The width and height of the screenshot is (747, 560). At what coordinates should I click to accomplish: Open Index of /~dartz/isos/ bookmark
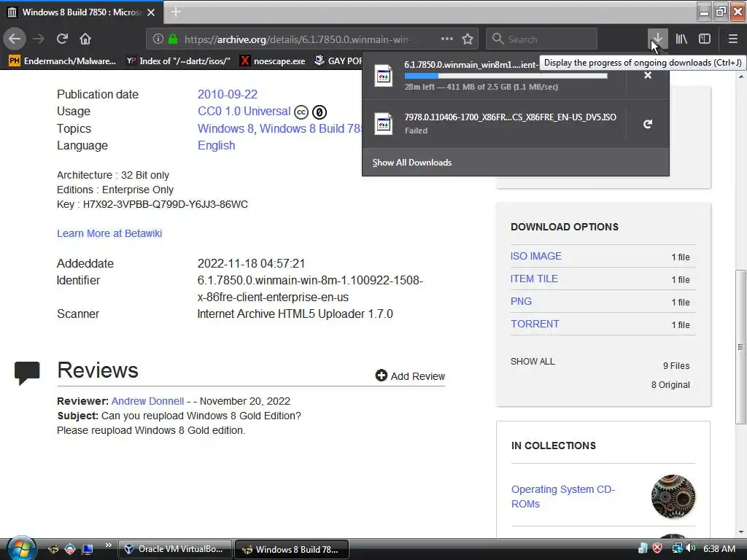tap(178, 61)
